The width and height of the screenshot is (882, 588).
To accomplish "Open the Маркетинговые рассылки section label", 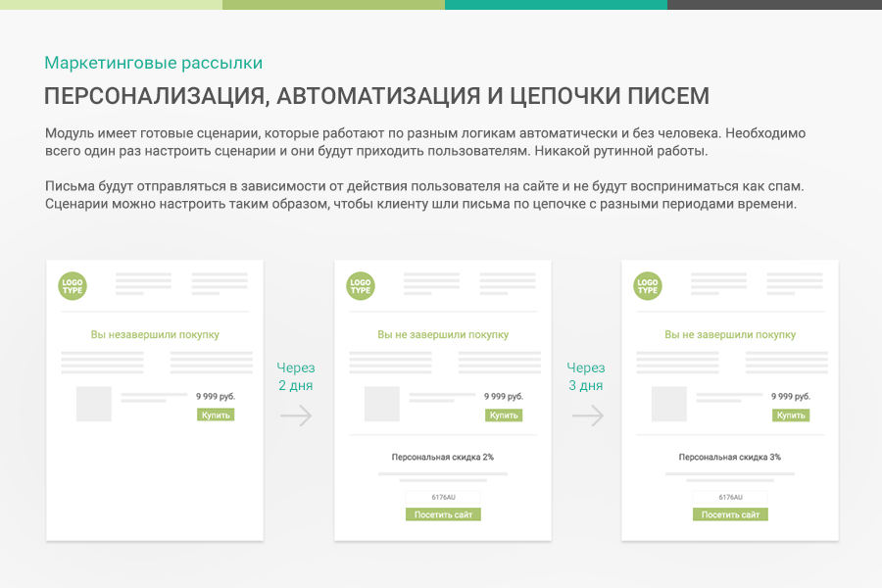I will pos(152,63).
